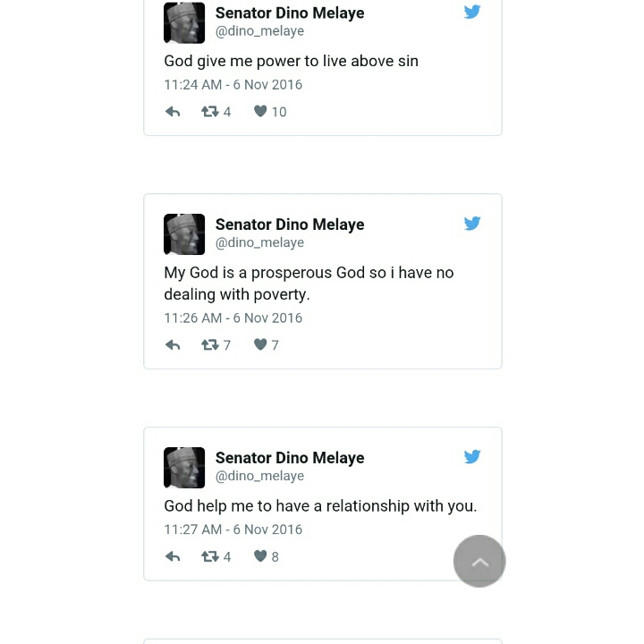Reply to the 'prosperous God' tweet

(173, 345)
